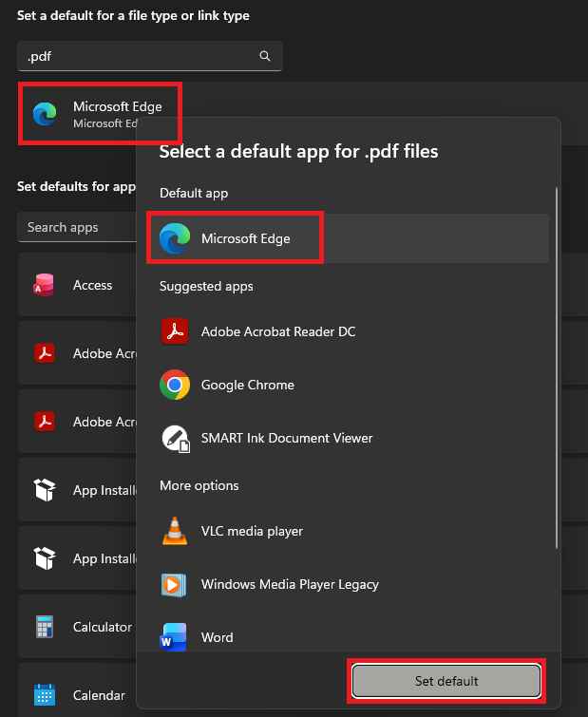
Task: Pick VLC media player option
Action: click(348, 531)
